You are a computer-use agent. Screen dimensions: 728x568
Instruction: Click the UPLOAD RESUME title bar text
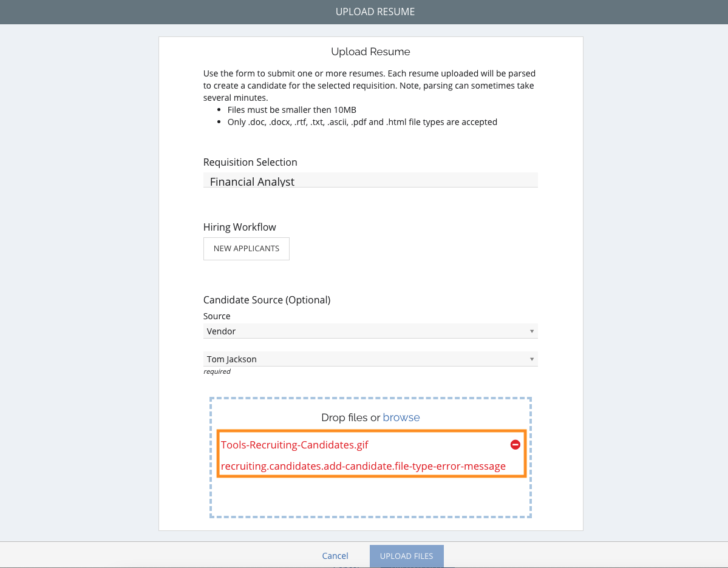point(375,12)
